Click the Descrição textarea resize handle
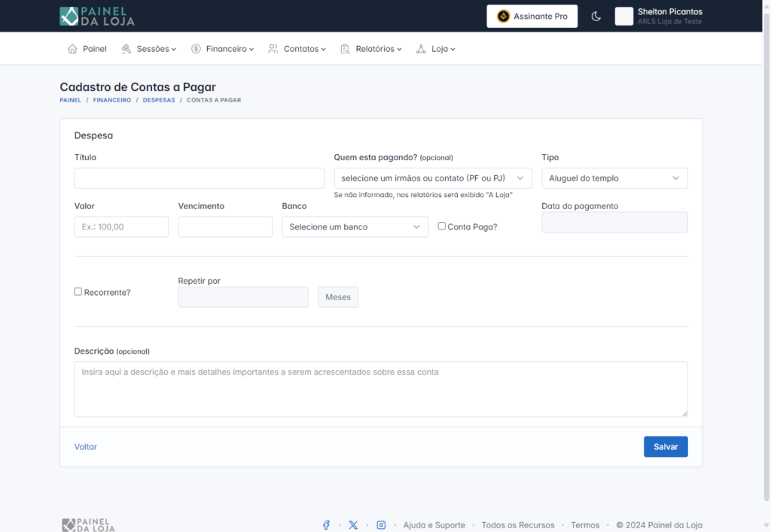The image size is (771, 532). click(684, 414)
